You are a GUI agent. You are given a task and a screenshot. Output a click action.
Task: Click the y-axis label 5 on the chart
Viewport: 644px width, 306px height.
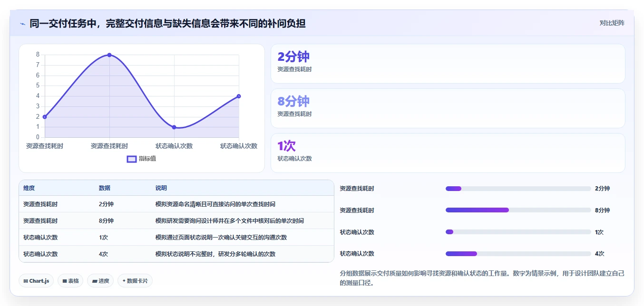pos(38,86)
